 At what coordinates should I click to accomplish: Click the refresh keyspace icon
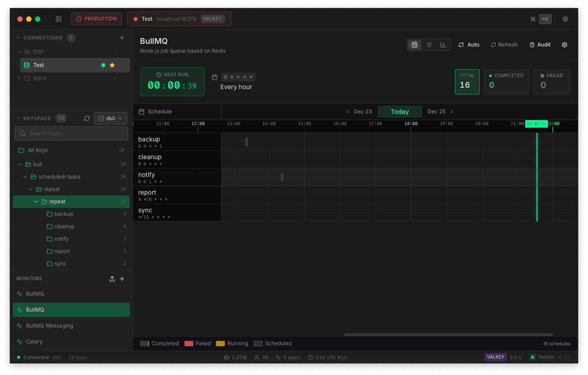point(86,118)
